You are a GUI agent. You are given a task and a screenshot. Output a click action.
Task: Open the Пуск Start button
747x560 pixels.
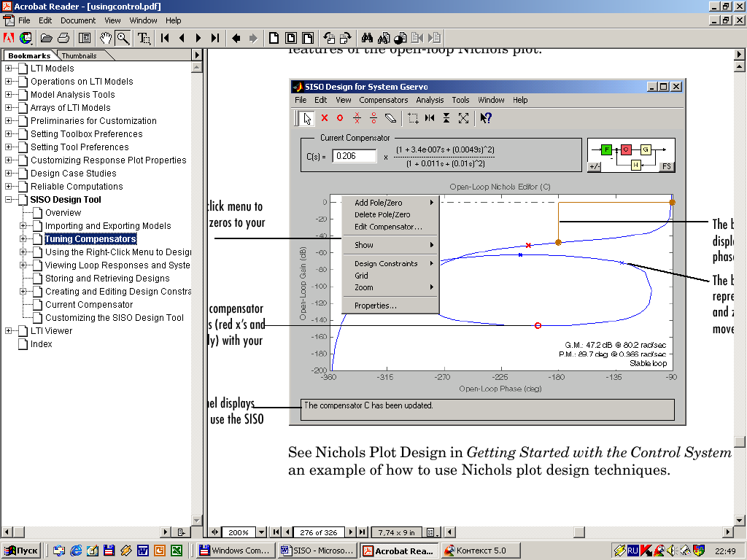22,551
